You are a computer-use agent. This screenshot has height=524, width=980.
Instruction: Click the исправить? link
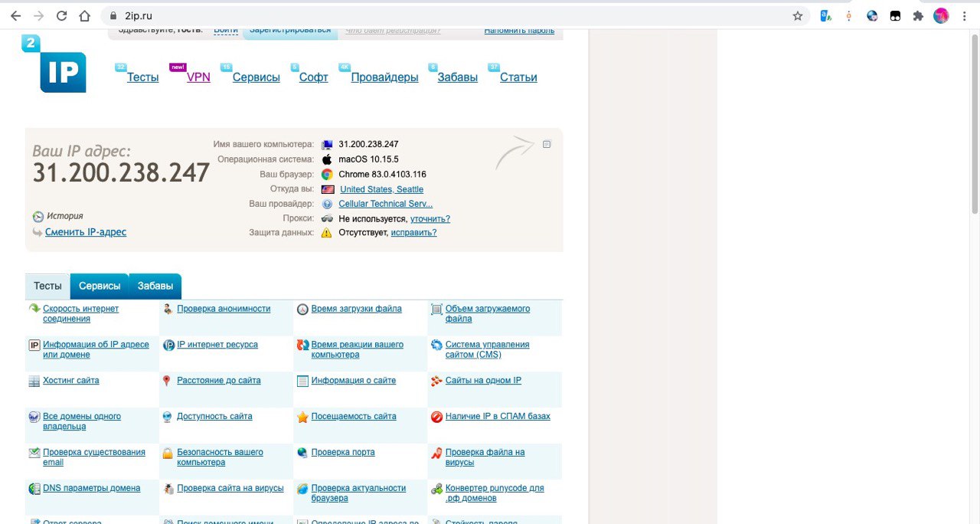point(414,232)
